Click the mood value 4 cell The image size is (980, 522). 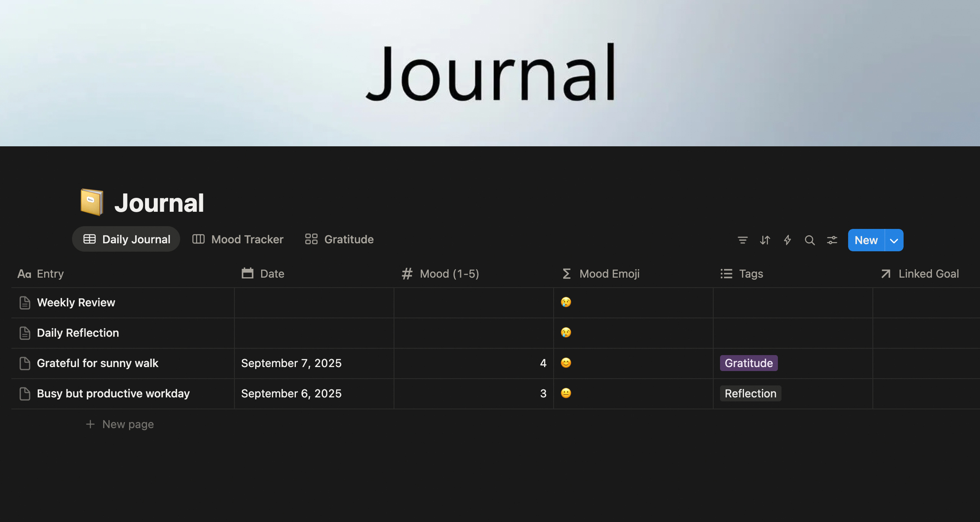tap(474, 363)
